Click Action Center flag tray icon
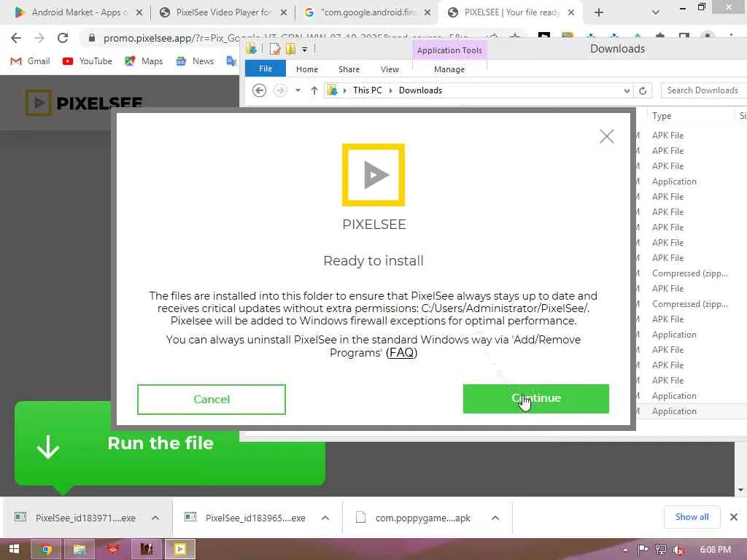This screenshot has height=560, width=747. pyautogui.click(x=643, y=550)
